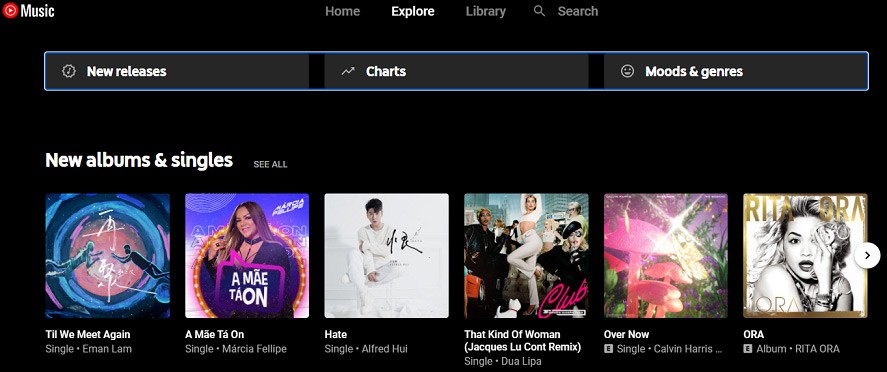Select the Explore tab

(x=413, y=11)
